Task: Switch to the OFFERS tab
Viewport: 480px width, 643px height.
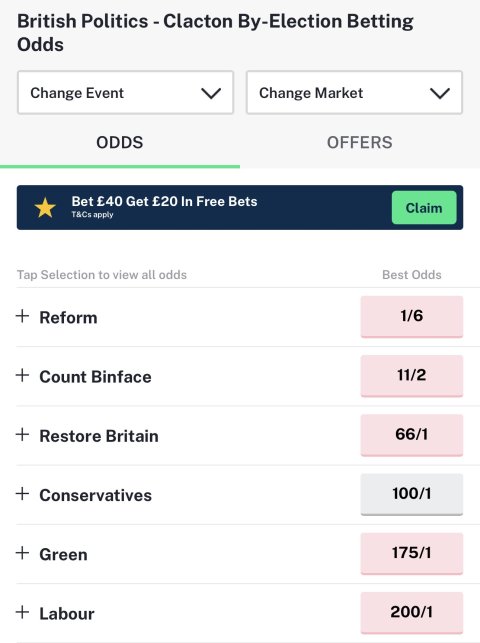Action: (x=359, y=143)
